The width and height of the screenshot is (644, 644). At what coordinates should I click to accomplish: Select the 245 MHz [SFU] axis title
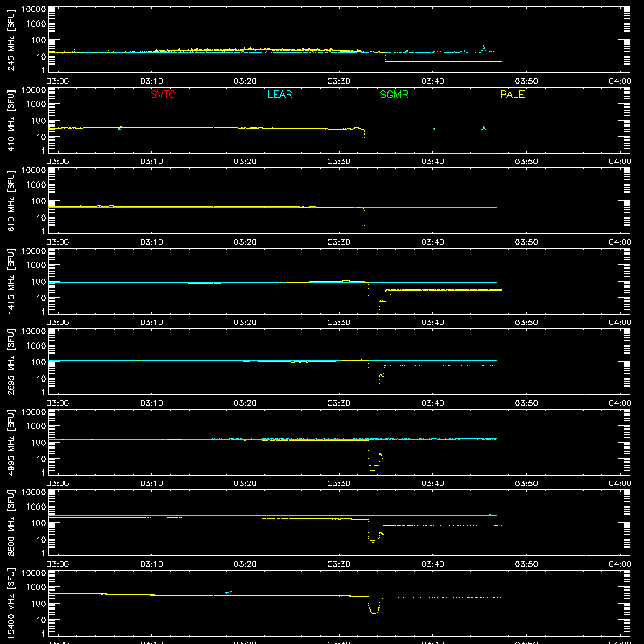[x=11, y=41]
